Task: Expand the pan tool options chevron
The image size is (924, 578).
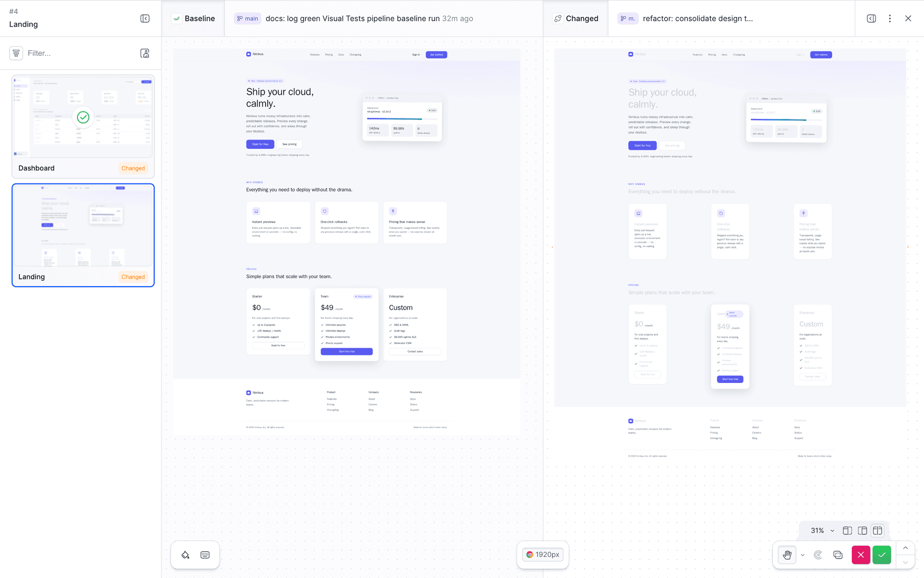Action: point(803,555)
